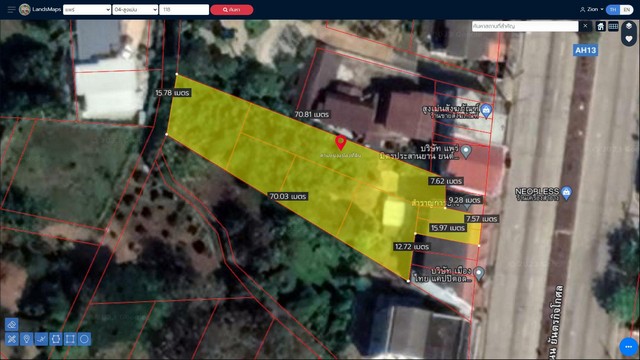Image resolution: width=640 pixels, height=360 pixels.
Task: Select the ruler and pencil measure tool
Action: (12, 339)
